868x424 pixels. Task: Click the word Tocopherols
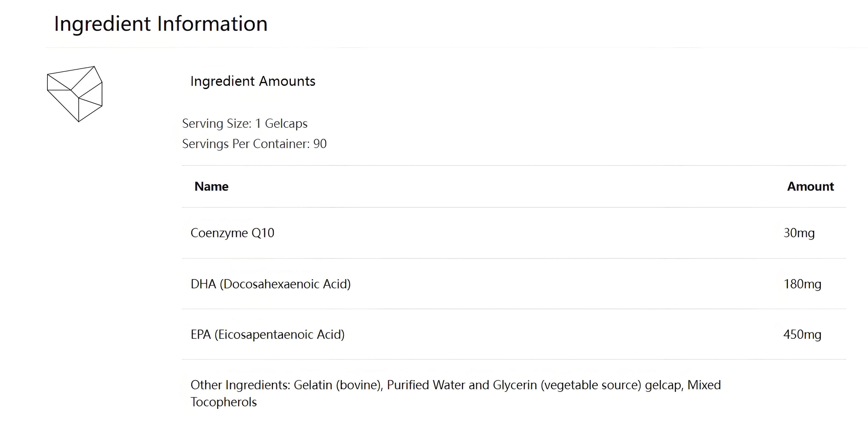point(223,402)
